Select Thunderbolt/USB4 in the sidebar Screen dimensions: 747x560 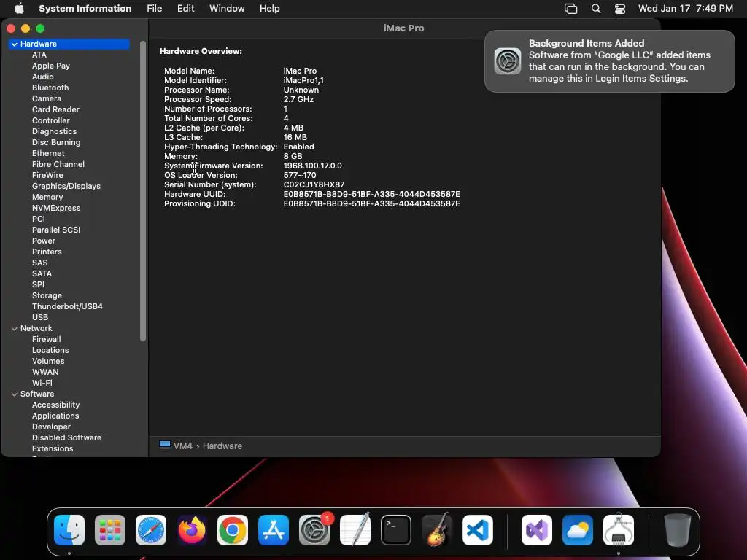click(x=67, y=307)
